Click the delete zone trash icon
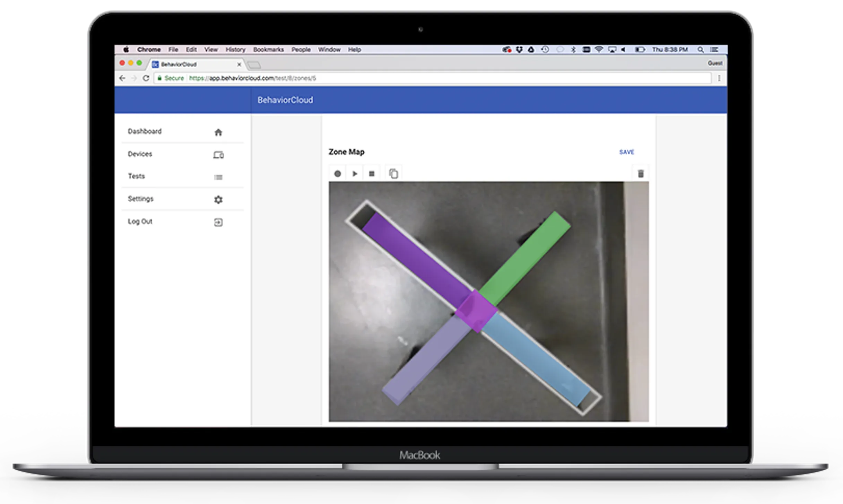 click(640, 173)
